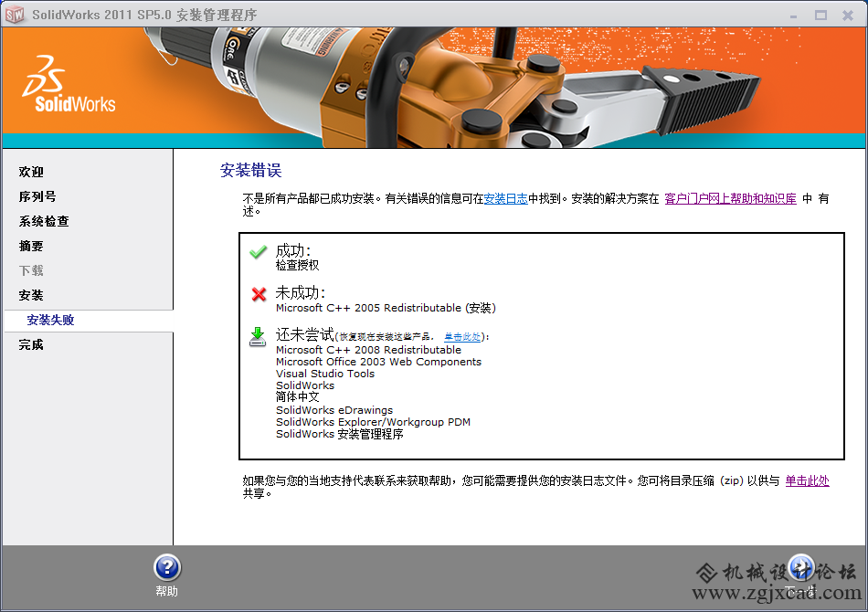
Task: Click the green checkmark success icon
Action: 258,252
